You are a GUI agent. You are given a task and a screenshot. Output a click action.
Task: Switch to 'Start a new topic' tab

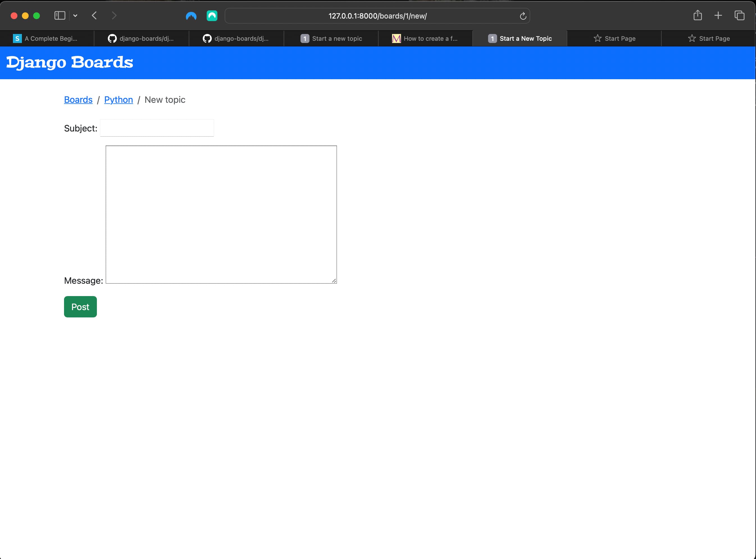pos(331,38)
